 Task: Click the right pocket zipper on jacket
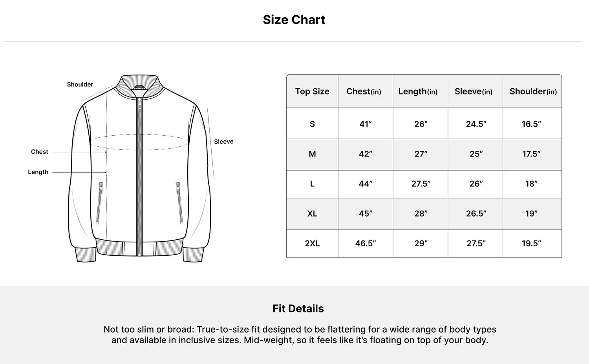(x=179, y=203)
